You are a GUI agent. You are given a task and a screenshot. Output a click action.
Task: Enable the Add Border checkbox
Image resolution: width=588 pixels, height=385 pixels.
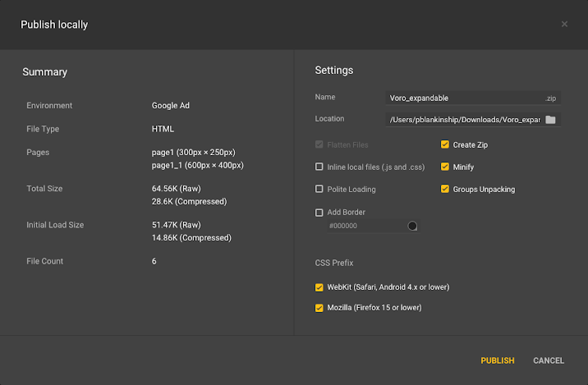pos(319,213)
